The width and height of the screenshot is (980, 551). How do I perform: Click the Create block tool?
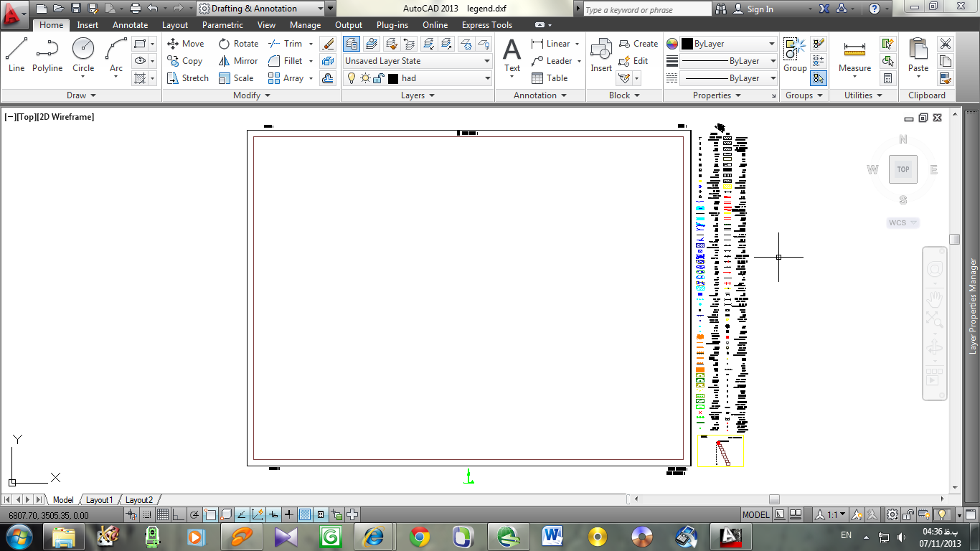point(638,44)
